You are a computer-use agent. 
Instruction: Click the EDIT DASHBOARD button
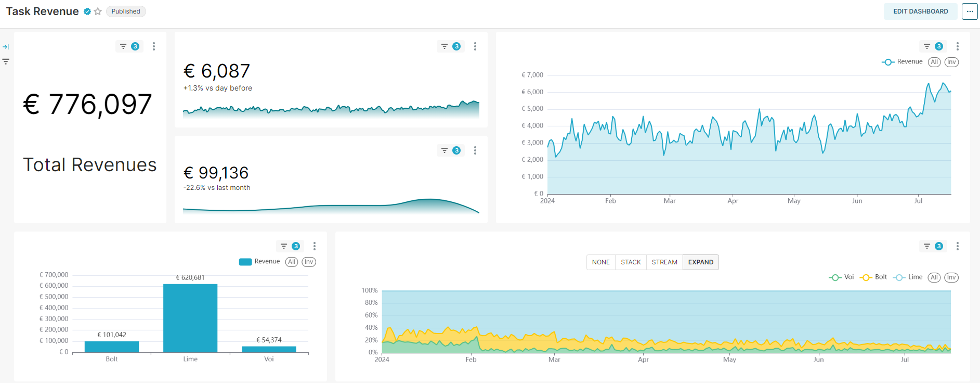pyautogui.click(x=920, y=11)
